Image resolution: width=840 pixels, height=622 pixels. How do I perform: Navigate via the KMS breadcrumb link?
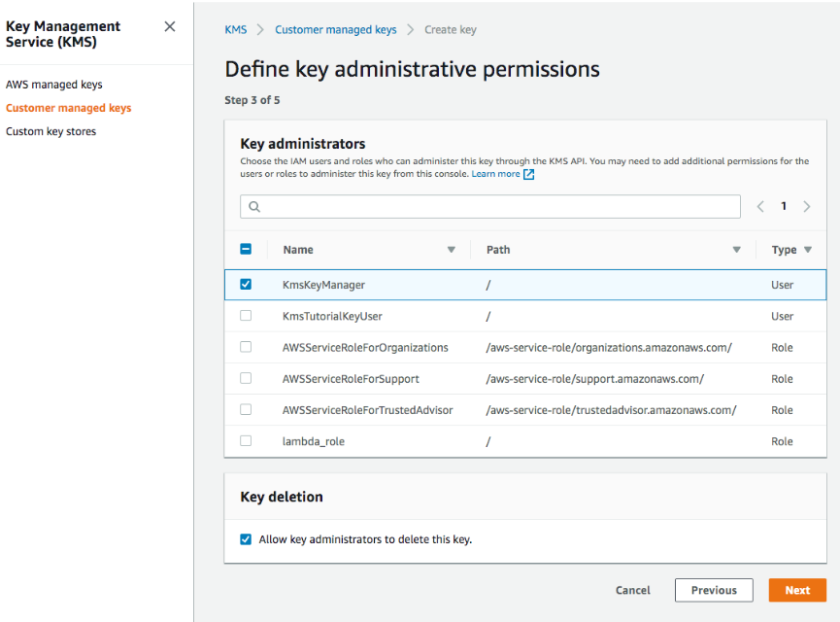[x=235, y=29]
